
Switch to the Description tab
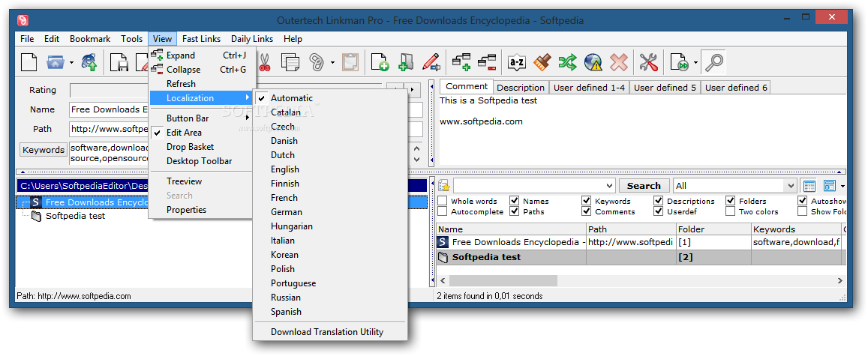click(x=521, y=88)
